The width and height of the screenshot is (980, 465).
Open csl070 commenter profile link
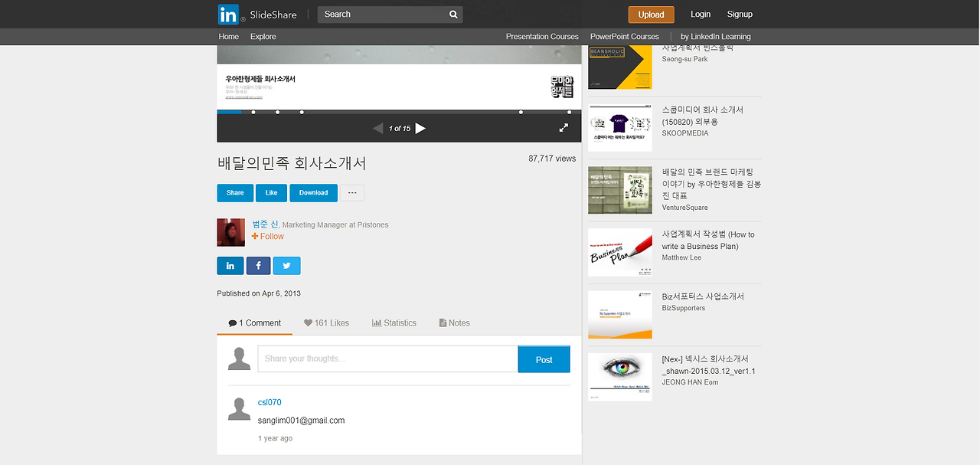click(269, 402)
